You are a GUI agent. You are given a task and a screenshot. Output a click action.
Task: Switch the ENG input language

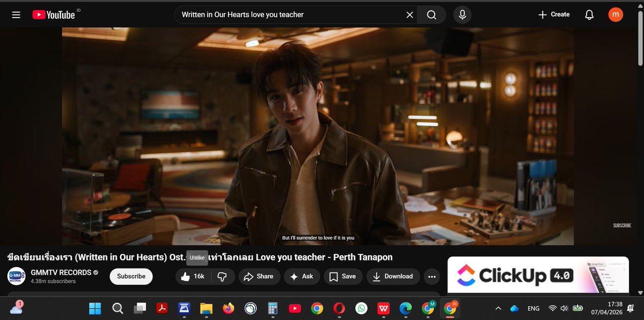[533, 308]
